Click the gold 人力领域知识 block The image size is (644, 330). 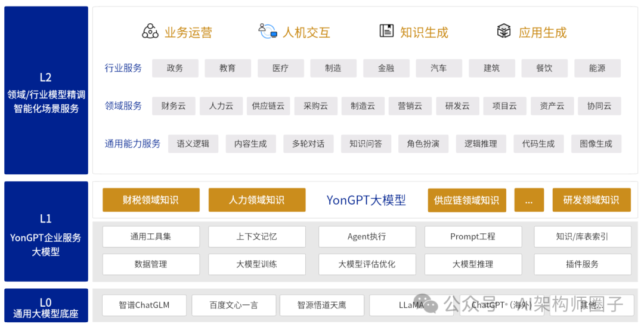[257, 200]
